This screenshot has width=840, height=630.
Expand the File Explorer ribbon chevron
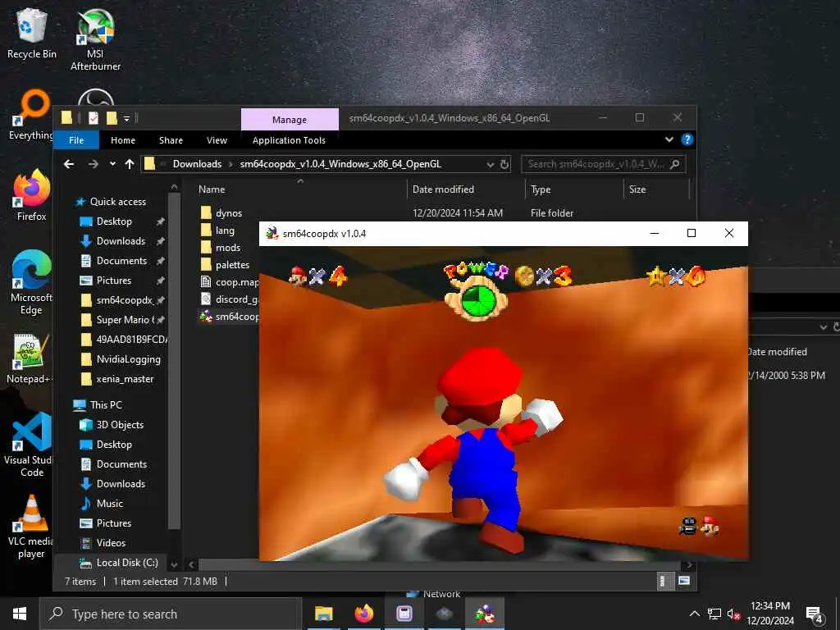[669, 139]
